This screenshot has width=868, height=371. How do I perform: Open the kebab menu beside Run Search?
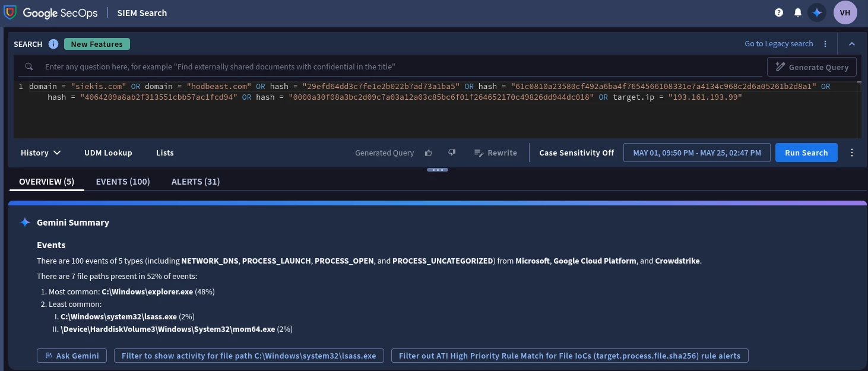(x=852, y=153)
